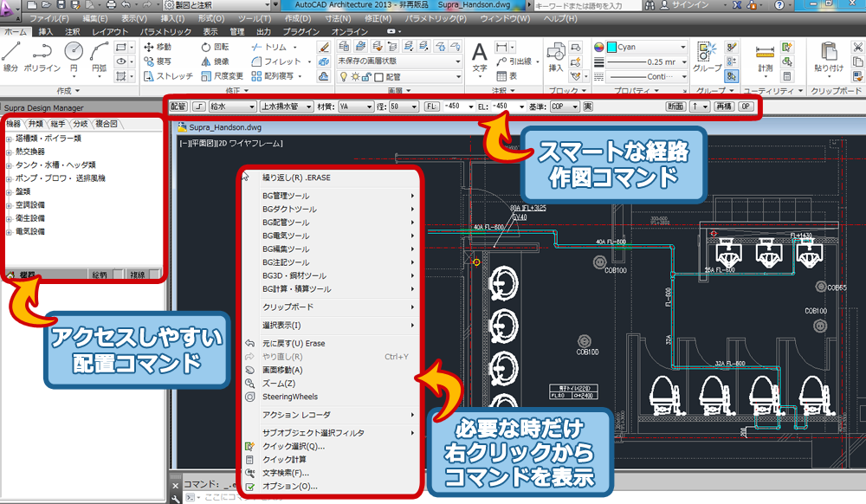
Task: Activate the ストレッチ (Stretch) command
Action: pyautogui.click(x=168, y=76)
